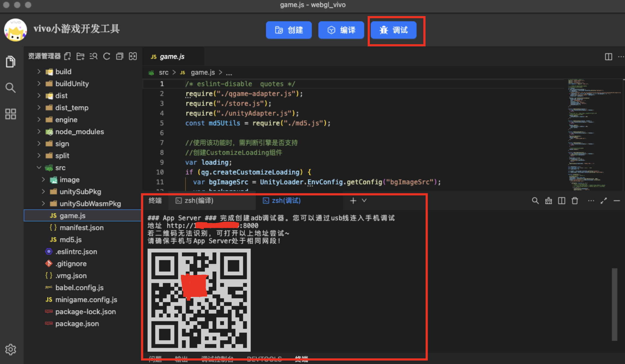Click the terminal vertical scrollbar

pos(614,305)
